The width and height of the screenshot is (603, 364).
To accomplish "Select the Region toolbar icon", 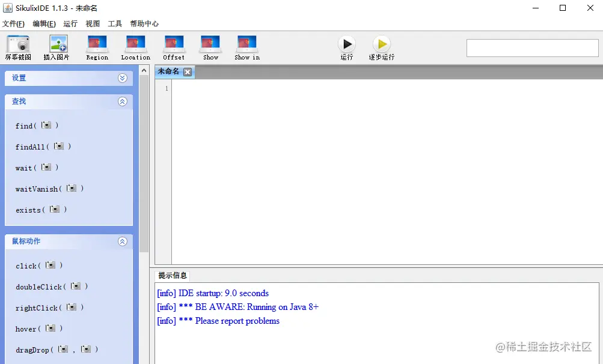I will tap(97, 43).
